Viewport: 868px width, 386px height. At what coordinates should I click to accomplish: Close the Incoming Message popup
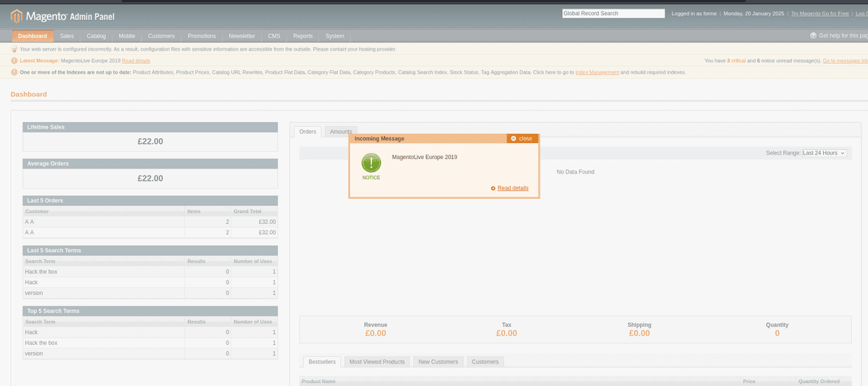(522, 138)
